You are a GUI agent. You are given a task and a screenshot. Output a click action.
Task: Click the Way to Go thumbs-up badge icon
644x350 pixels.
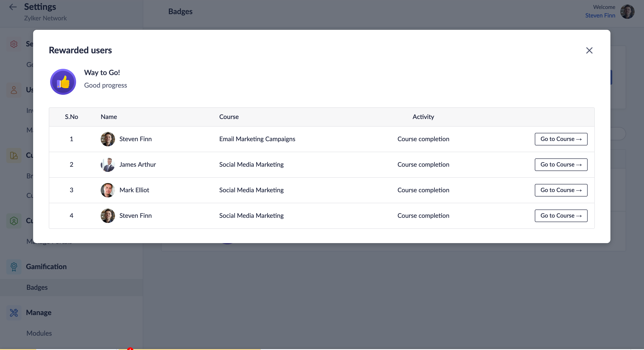63,82
